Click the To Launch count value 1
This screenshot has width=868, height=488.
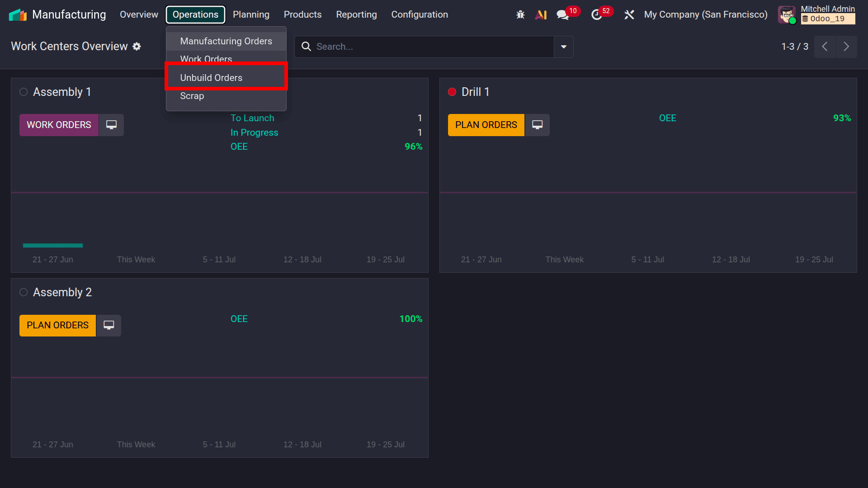[420, 118]
